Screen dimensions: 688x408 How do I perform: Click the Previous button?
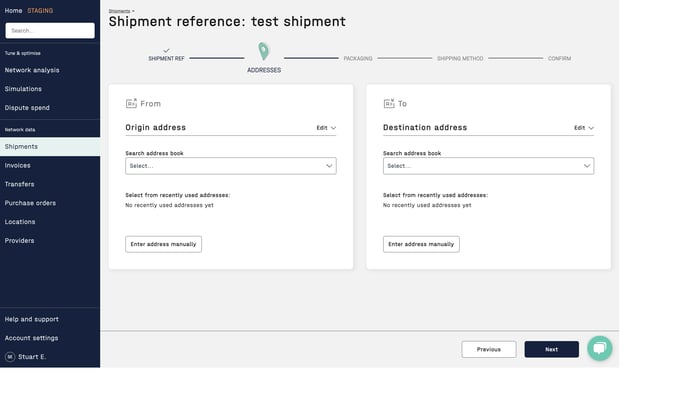point(489,349)
